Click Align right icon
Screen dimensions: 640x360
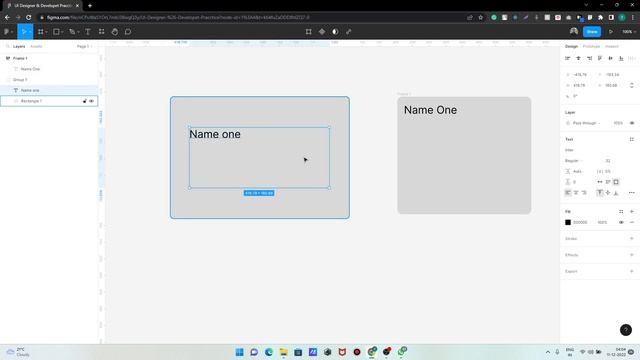(x=589, y=58)
